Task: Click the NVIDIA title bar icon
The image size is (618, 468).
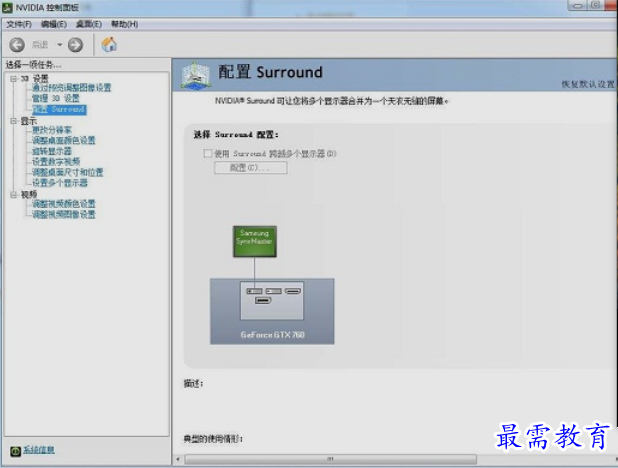Action: pos(7,8)
